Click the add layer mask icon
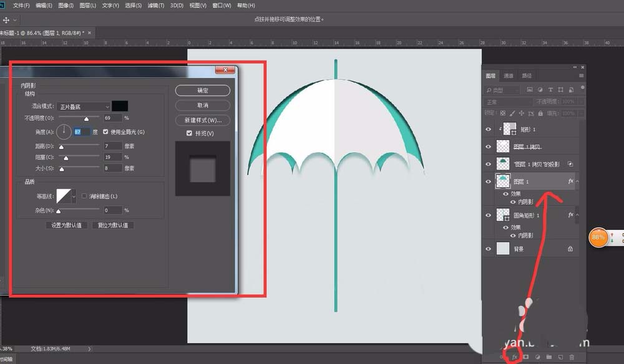624x364 pixels. pos(526,357)
